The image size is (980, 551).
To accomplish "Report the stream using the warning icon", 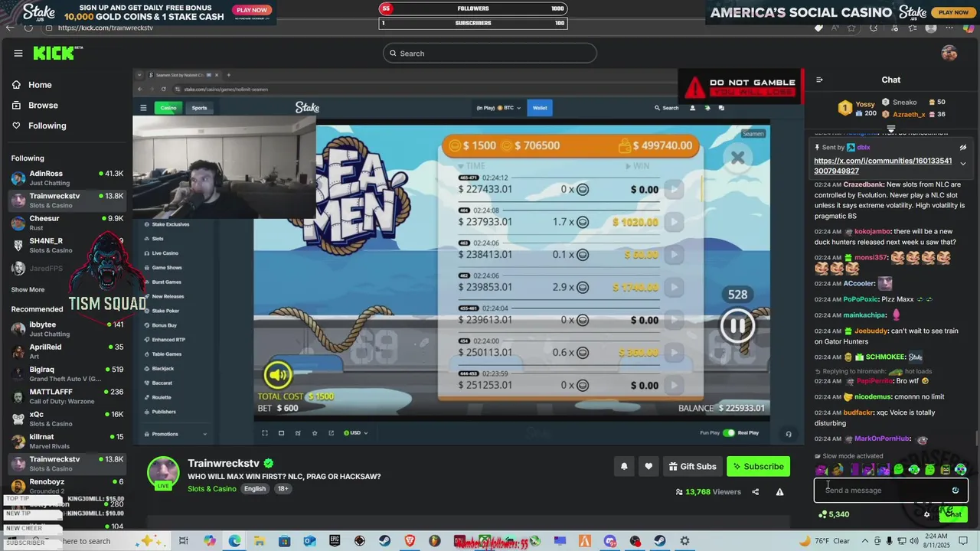I will pos(779,492).
